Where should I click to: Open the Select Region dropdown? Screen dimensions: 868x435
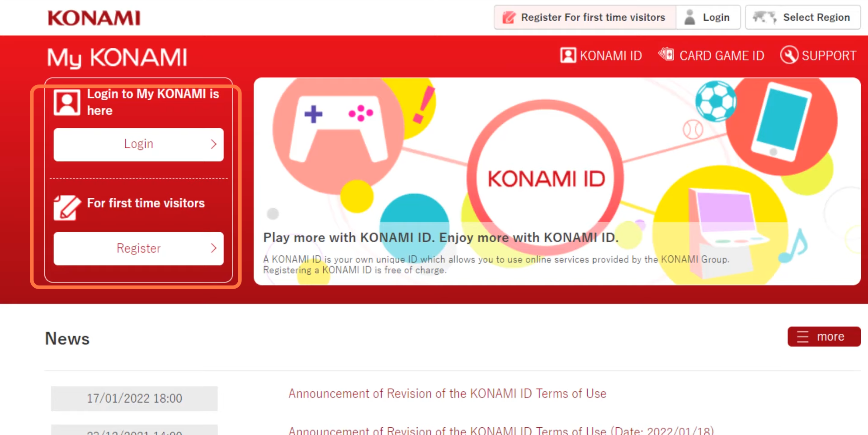point(802,17)
